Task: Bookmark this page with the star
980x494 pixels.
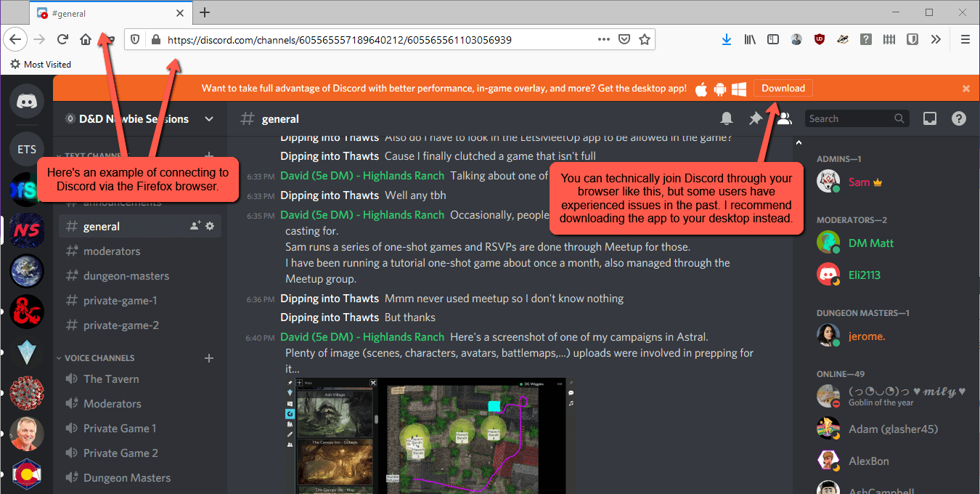Action: tap(644, 40)
